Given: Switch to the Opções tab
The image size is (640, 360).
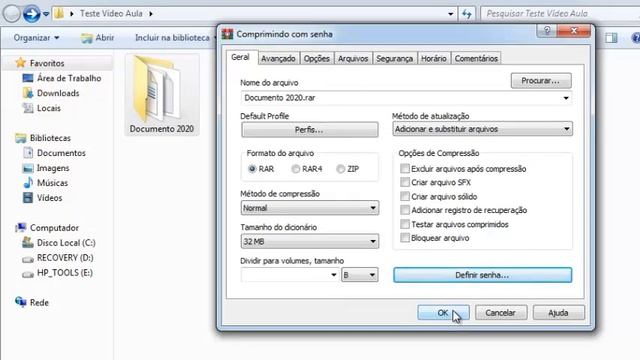Looking at the screenshot, I should coord(317,58).
